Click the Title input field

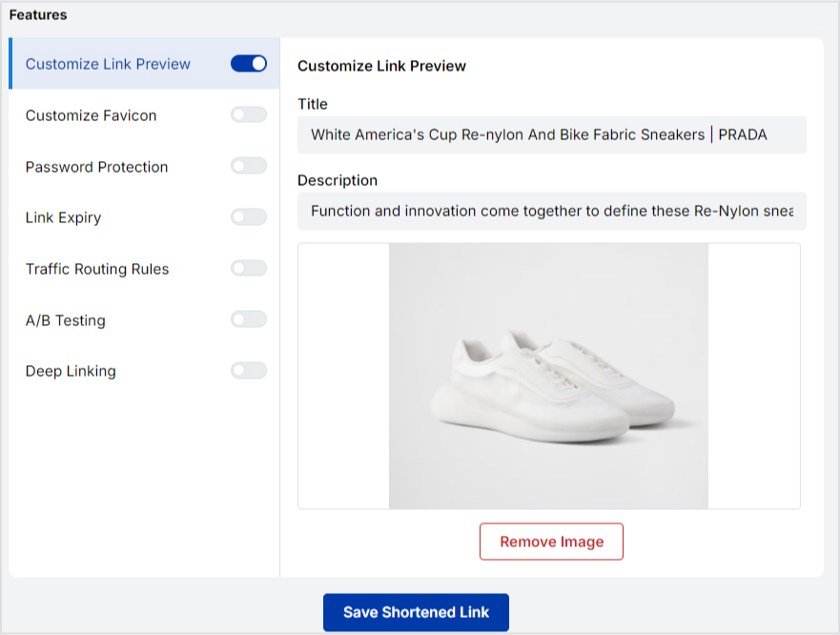click(x=551, y=135)
